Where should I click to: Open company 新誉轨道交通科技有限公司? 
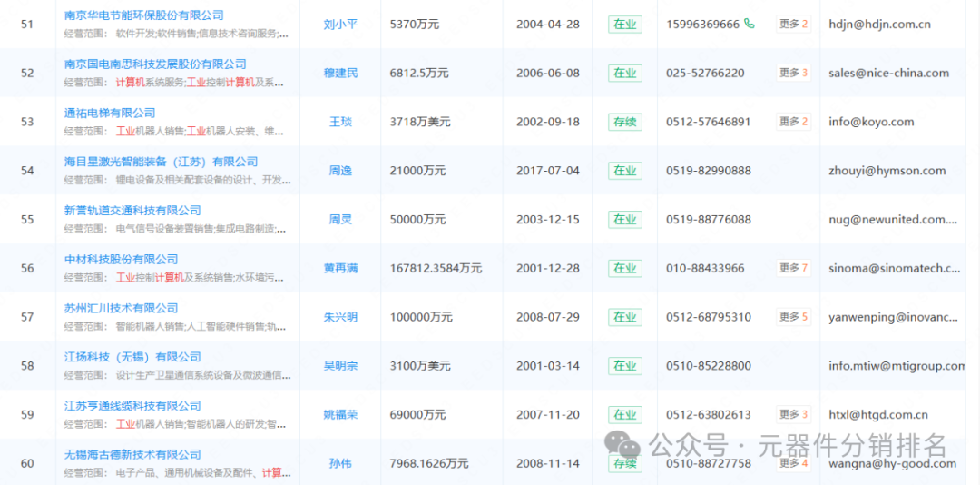[132, 211]
